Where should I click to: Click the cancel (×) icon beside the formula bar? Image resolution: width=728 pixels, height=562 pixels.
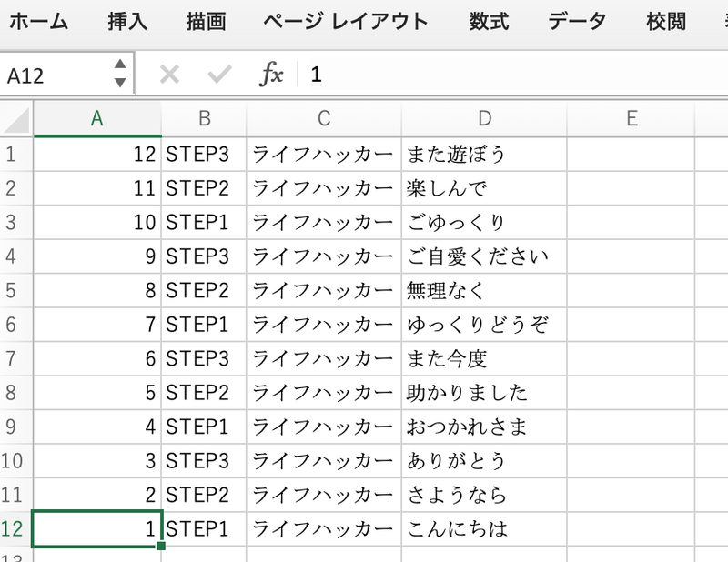169,74
